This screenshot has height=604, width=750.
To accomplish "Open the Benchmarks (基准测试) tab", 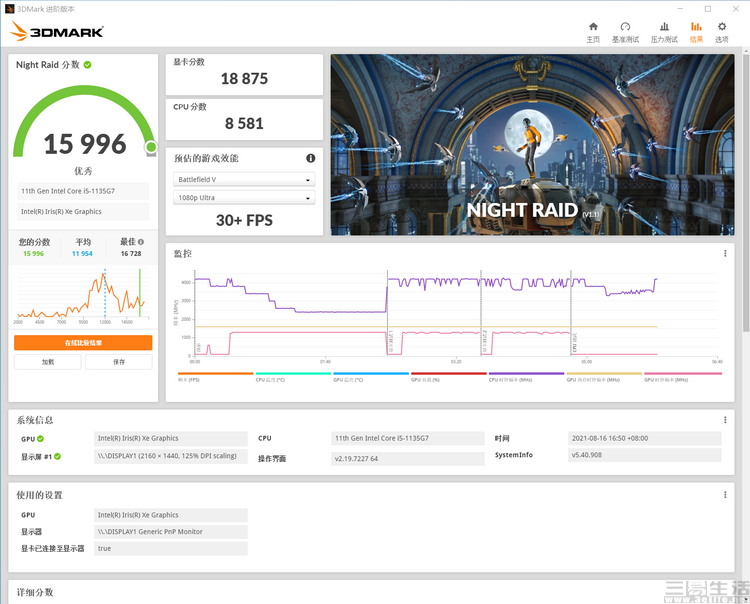I will [x=625, y=32].
